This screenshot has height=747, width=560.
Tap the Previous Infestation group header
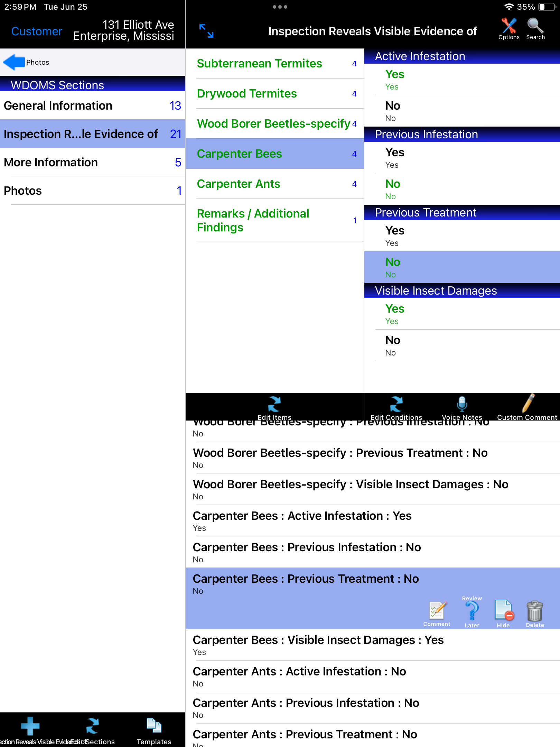coord(462,135)
